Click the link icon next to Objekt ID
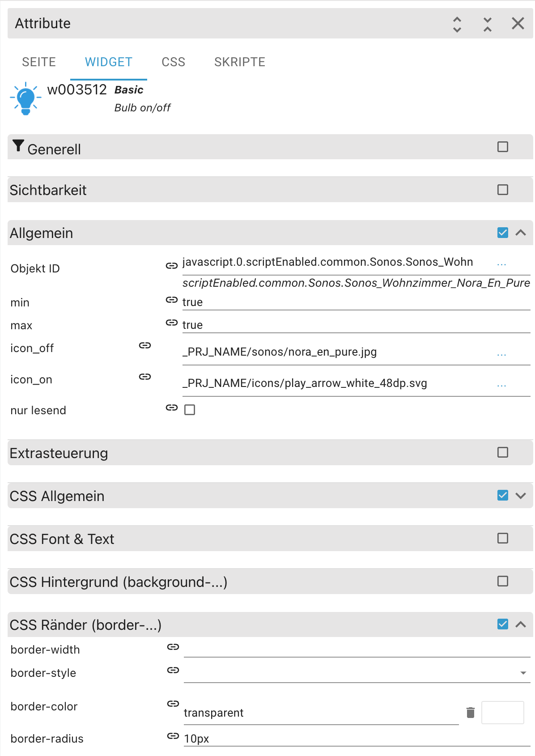 (x=172, y=266)
